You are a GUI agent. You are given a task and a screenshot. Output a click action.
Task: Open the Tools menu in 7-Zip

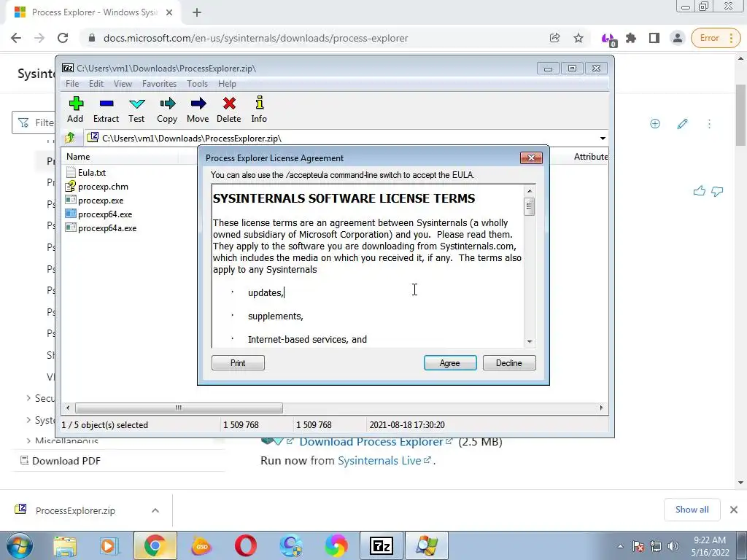tap(197, 84)
